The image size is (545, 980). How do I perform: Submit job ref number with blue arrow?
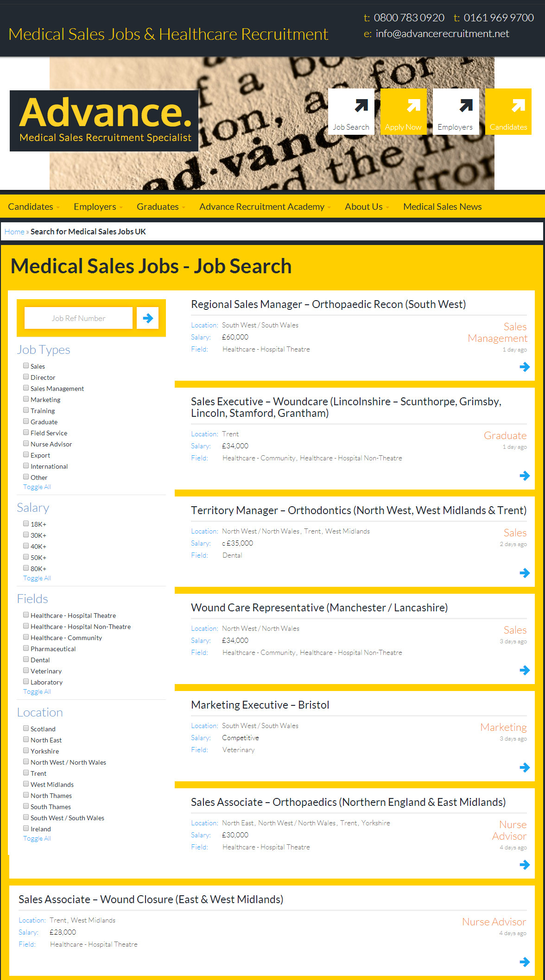point(148,318)
